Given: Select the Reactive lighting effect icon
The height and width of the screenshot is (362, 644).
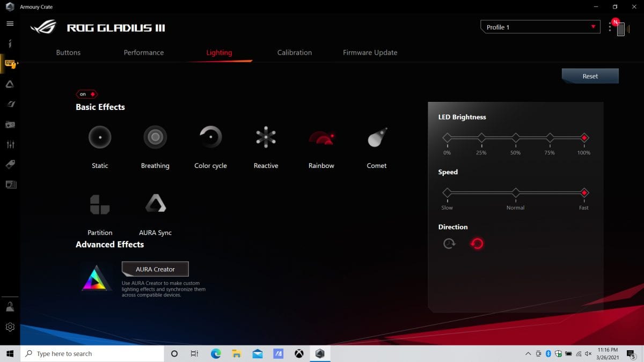Looking at the screenshot, I should [x=266, y=137].
